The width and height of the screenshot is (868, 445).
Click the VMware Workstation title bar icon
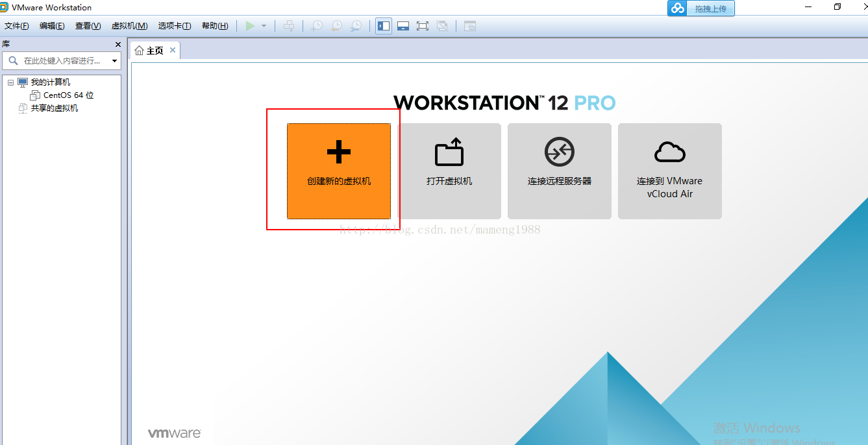click(x=5, y=7)
